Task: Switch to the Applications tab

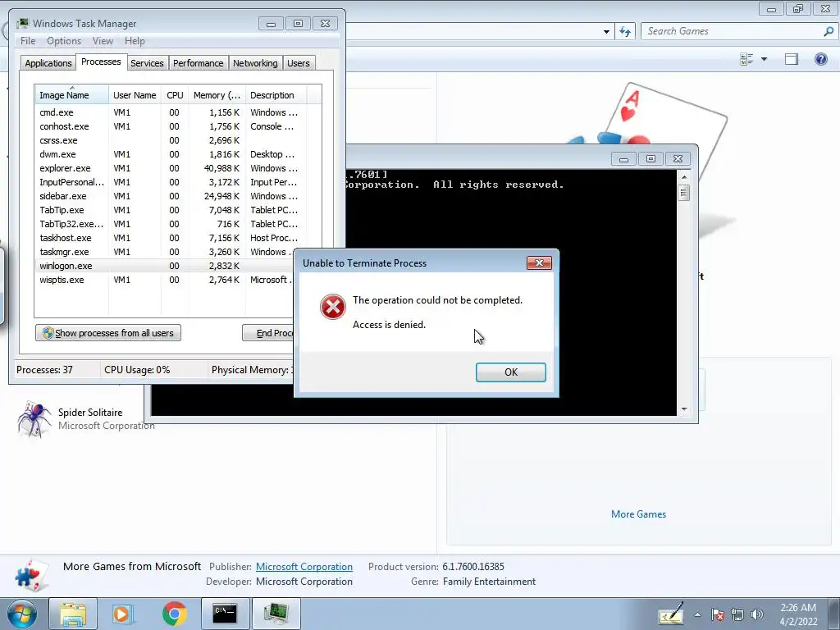Action: coord(48,63)
